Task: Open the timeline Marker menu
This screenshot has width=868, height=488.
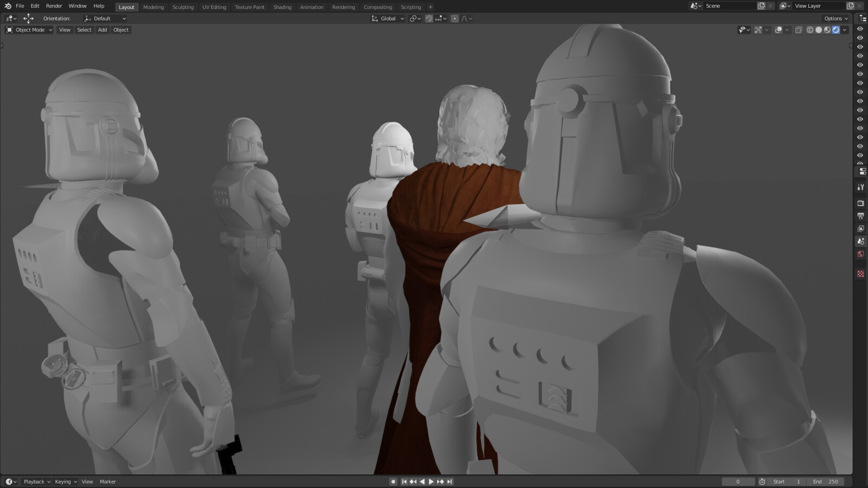Action: 108,481
